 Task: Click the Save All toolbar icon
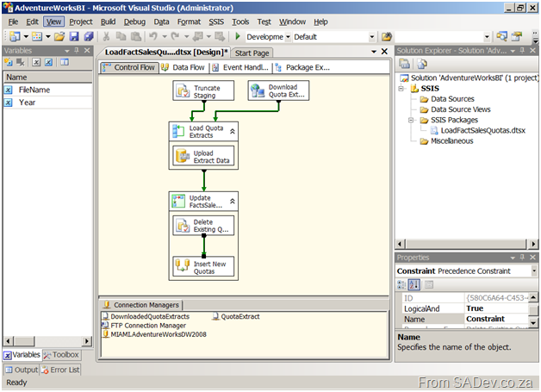click(x=89, y=36)
